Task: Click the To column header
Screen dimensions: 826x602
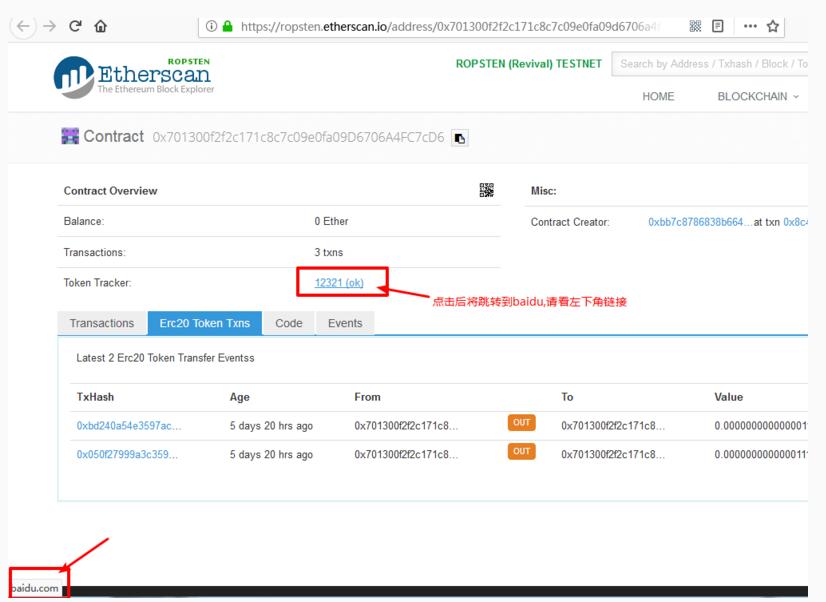Action: pos(567,397)
